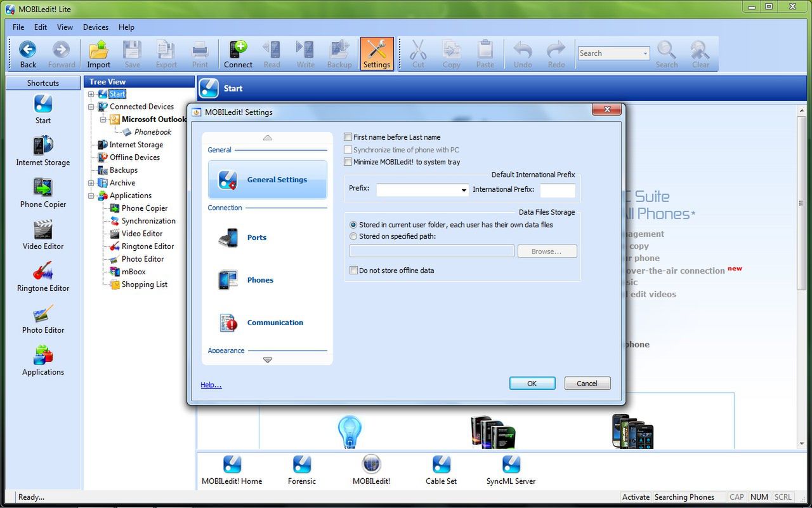Screen dimensions: 812x508
Task: Expand the Start tree node
Action: (91, 94)
